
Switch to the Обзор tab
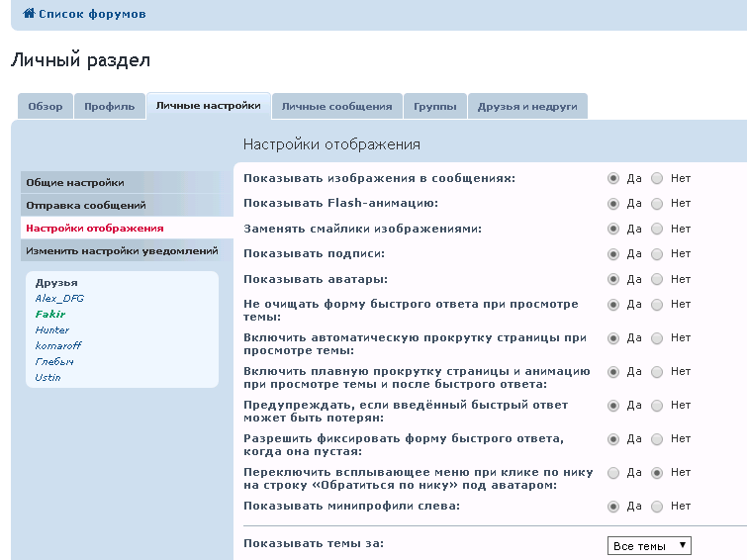pyautogui.click(x=45, y=107)
